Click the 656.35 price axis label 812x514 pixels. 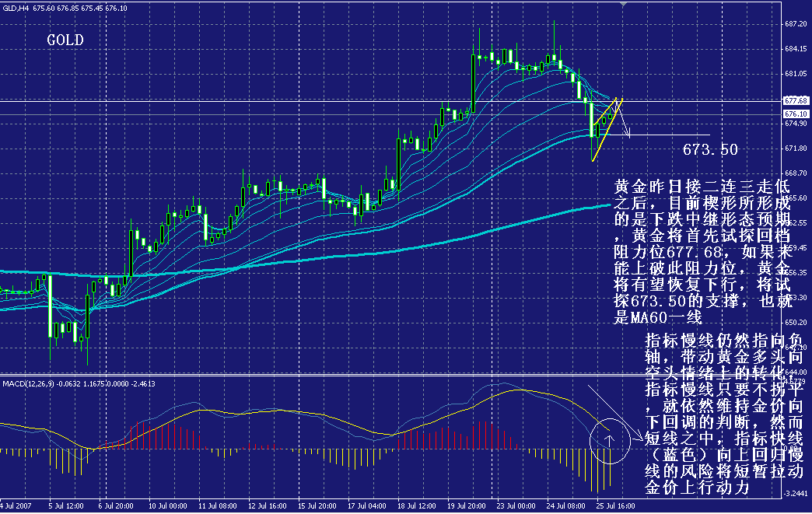coord(796,272)
